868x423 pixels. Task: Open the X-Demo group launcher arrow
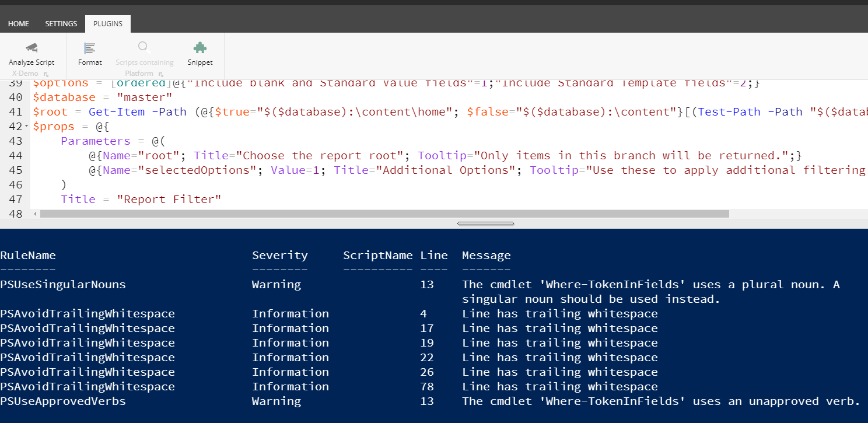(x=46, y=74)
